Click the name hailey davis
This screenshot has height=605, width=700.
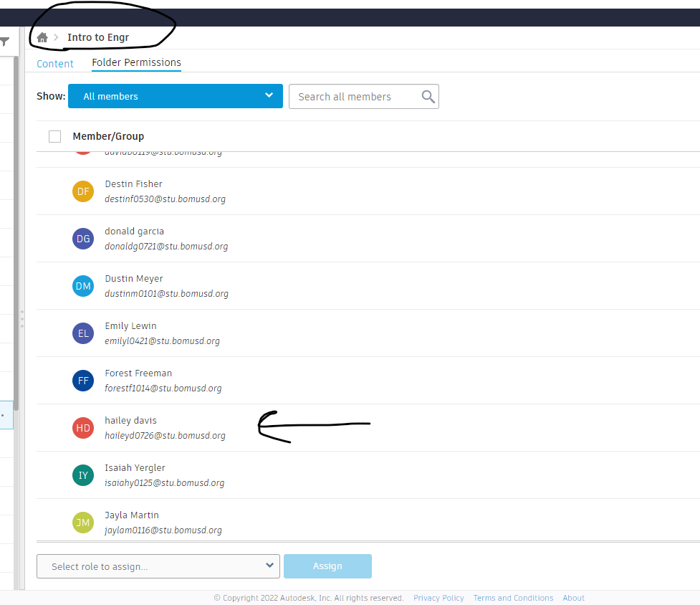point(131,421)
